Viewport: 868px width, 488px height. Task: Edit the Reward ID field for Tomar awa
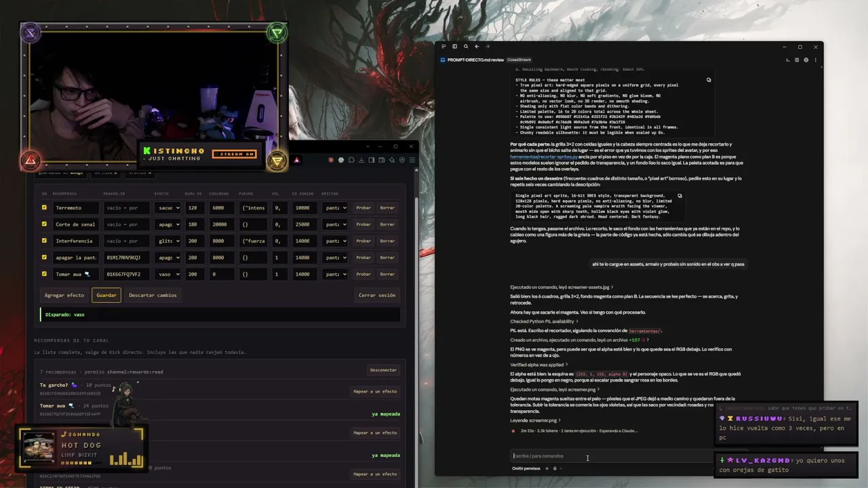[x=127, y=274]
